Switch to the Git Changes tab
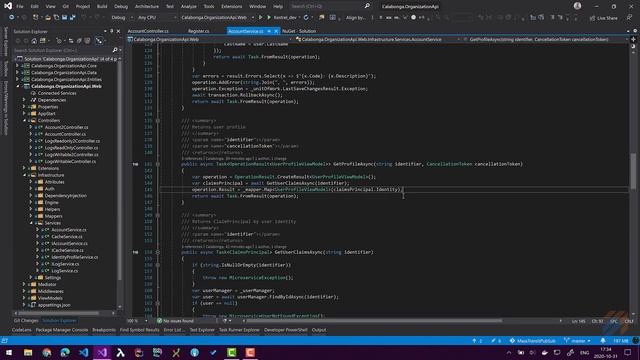The image size is (640, 360). (x=26, y=321)
